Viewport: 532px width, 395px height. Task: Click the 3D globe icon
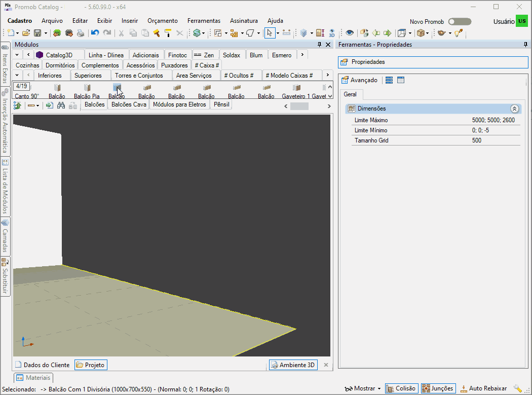click(332, 33)
